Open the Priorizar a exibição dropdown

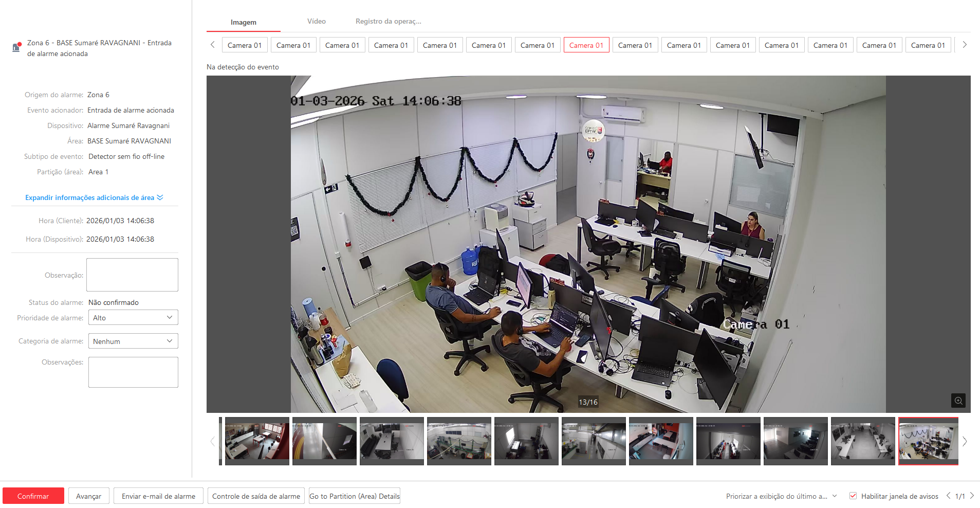(x=781, y=496)
